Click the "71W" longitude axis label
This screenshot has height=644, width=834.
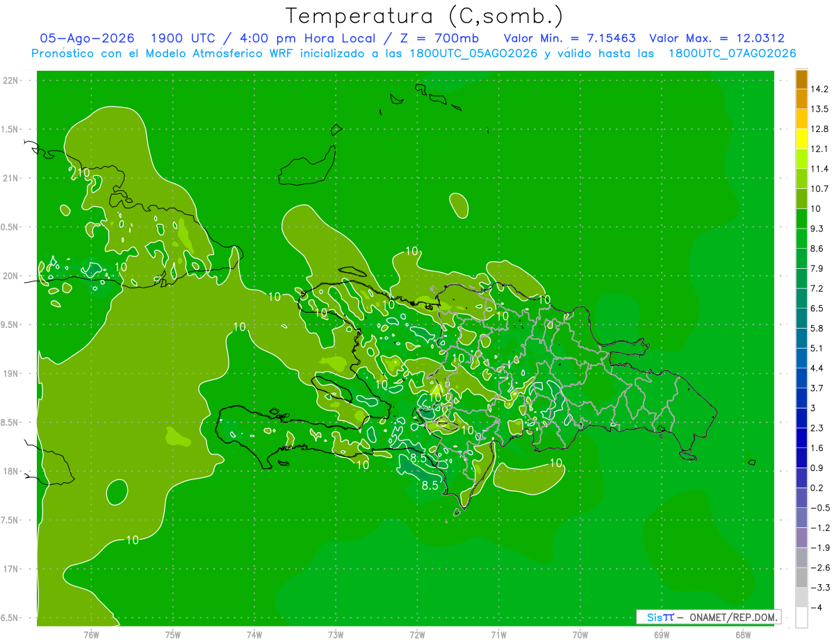coord(498,636)
